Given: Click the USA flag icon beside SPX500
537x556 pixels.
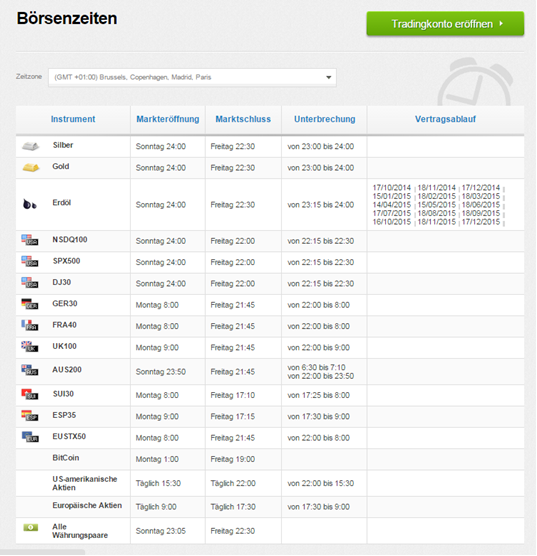Looking at the screenshot, I should click(30, 261).
